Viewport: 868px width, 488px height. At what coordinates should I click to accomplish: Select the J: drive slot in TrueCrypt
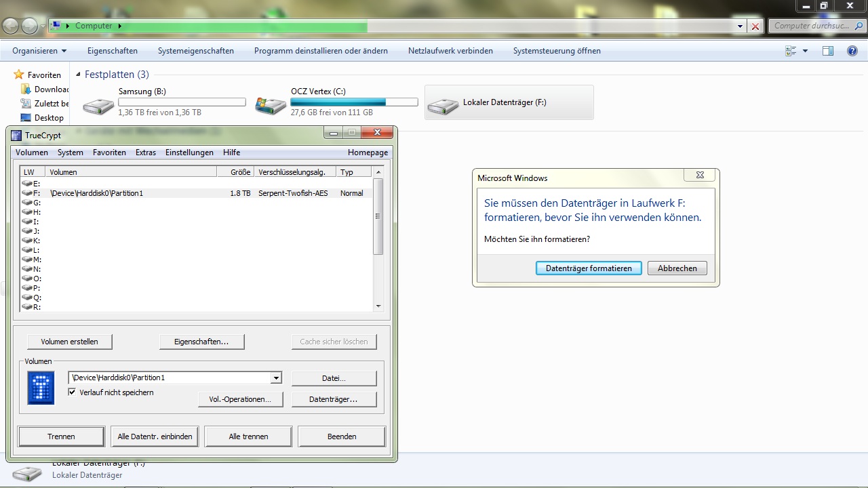point(197,231)
